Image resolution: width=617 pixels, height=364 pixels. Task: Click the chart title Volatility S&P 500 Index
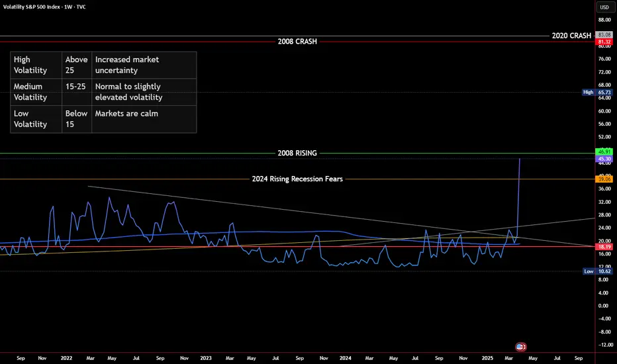[32, 7]
